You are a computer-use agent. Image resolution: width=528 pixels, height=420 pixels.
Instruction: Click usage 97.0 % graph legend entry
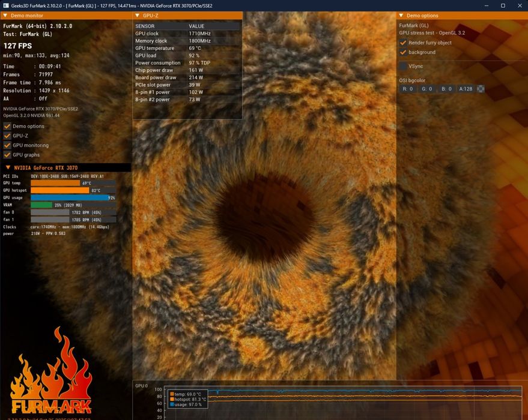tap(186, 404)
